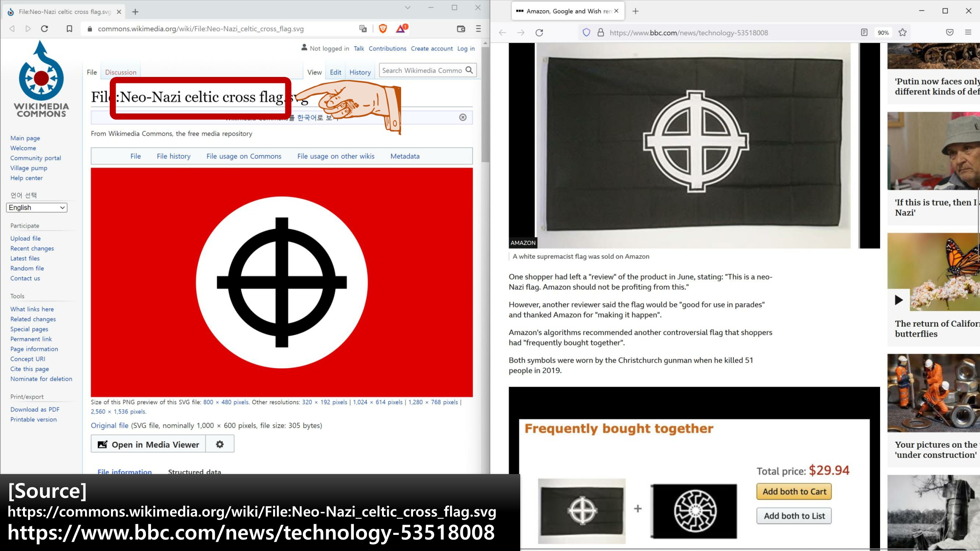Click the red celtic cross flag image
Image resolution: width=980 pixels, height=551 pixels.
pyautogui.click(x=282, y=282)
